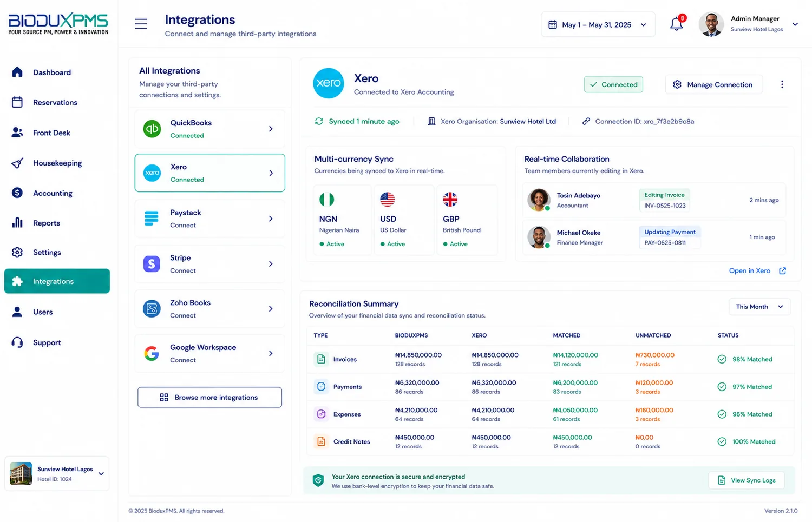Image resolution: width=812 pixels, height=522 pixels.
Task: Click the Admin Manager profile photo
Action: 711,24
